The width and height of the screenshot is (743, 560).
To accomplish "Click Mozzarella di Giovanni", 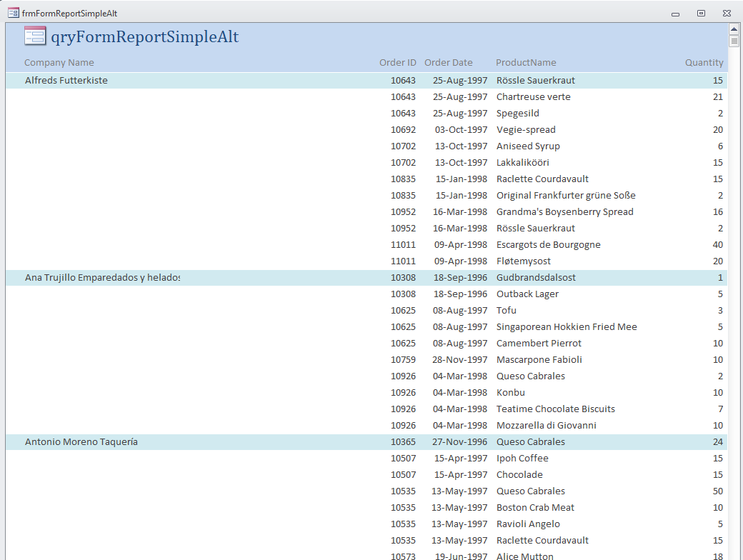I will click(547, 426).
